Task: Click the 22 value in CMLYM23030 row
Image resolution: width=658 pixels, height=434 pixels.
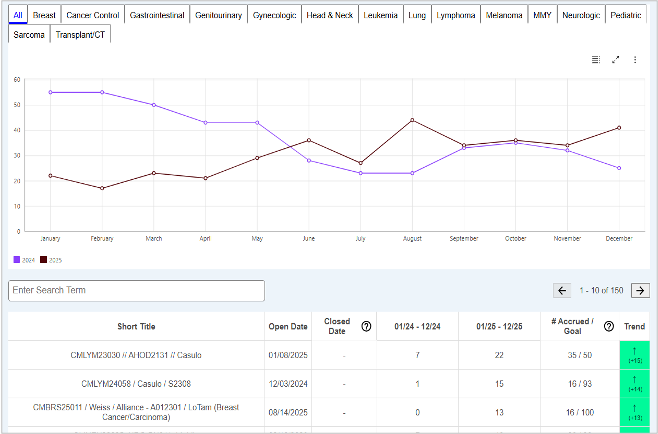Action: [x=499, y=355]
